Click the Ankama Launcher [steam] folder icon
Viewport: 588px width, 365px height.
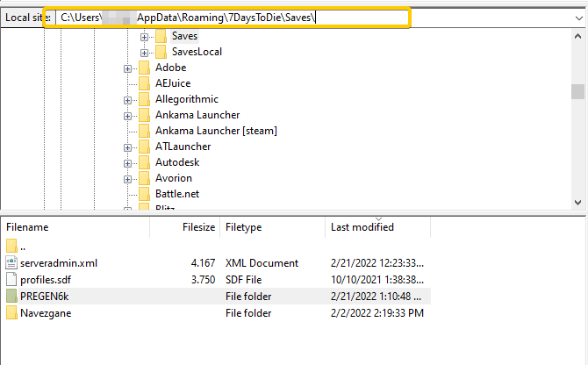coord(144,131)
